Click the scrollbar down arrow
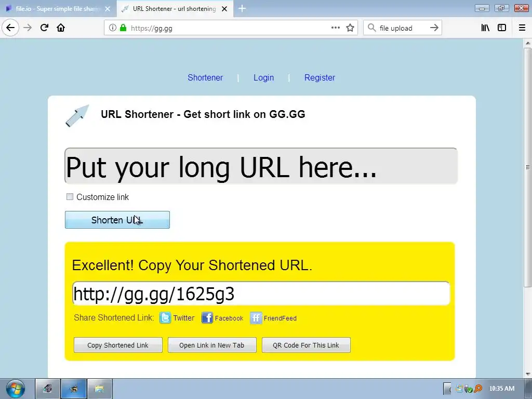The width and height of the screenshot is (532, 399). click(x=528, y=374)
